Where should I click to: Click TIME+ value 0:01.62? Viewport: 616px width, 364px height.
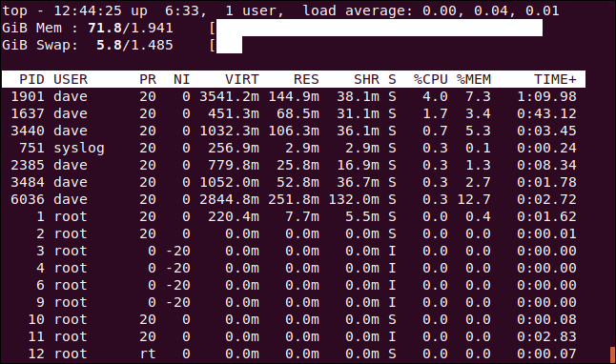pyautogui.click(x=546, y=216)
